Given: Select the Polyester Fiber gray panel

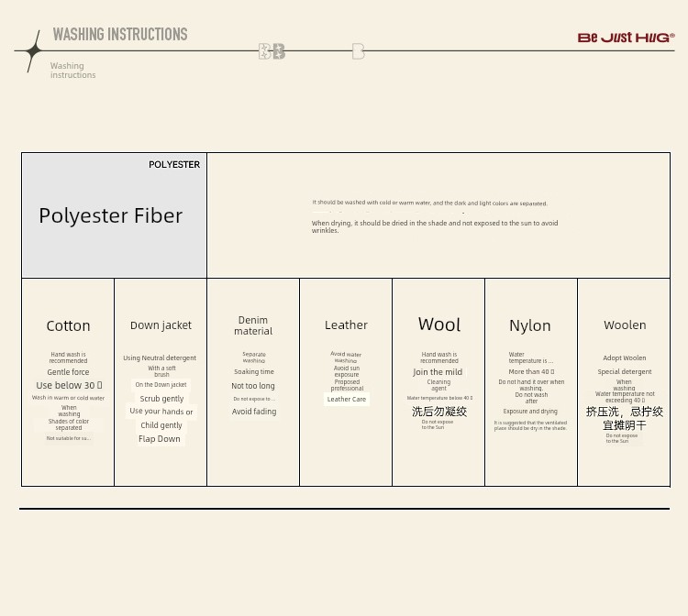Looking at the screenshot, I should (114, 215).
